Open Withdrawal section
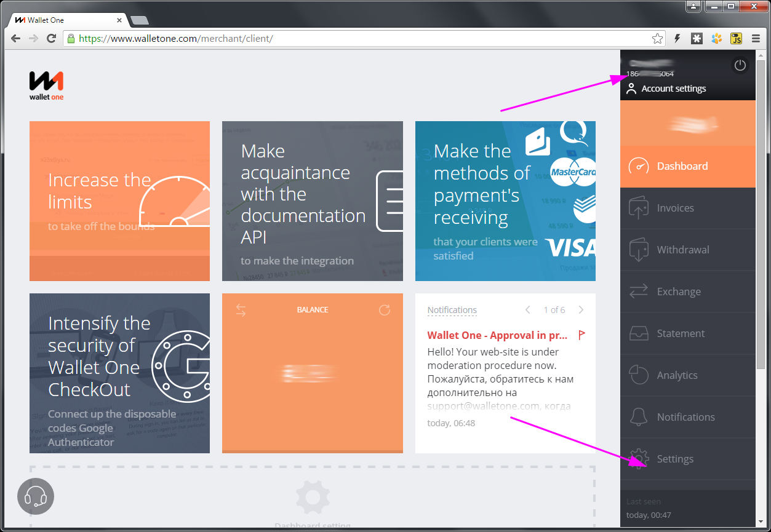Viewport: 771px width, 532px height. click(687, 250)
